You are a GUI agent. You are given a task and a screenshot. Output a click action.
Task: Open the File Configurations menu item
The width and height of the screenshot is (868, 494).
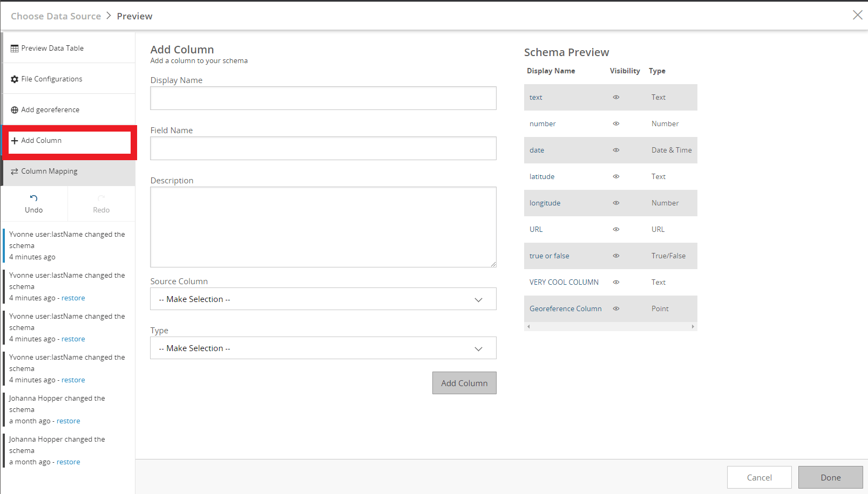click(x=52, y=79)
